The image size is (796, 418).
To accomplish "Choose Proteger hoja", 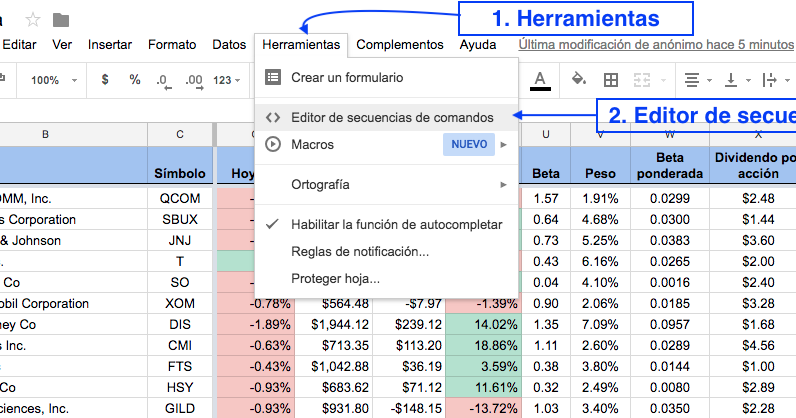I will 386,278.
